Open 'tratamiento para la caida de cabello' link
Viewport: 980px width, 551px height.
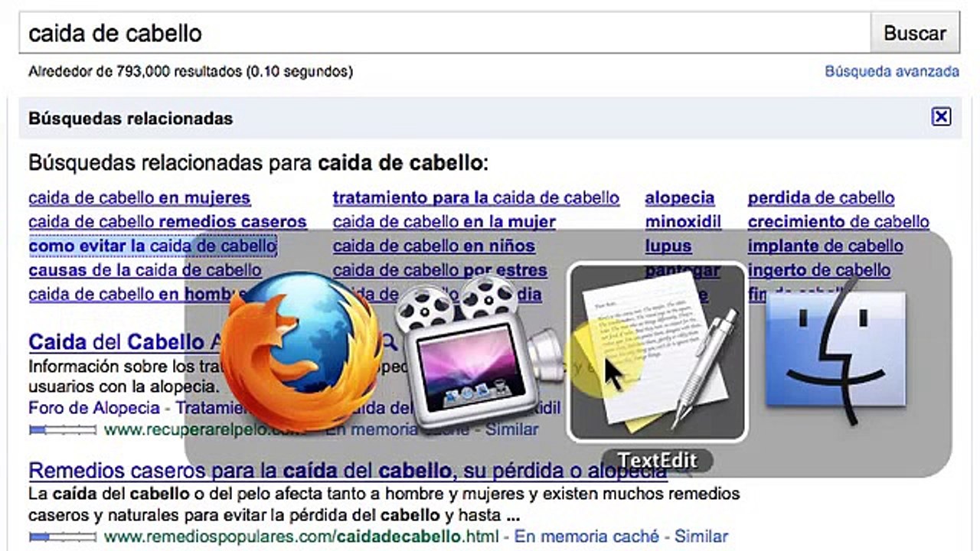point(476,198)
